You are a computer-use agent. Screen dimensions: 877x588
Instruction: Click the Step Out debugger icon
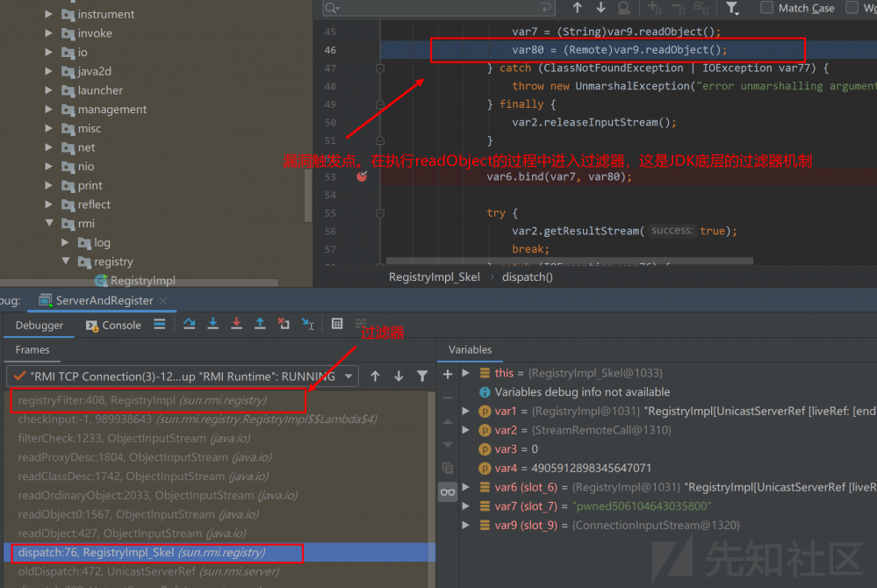coord(260,324)
